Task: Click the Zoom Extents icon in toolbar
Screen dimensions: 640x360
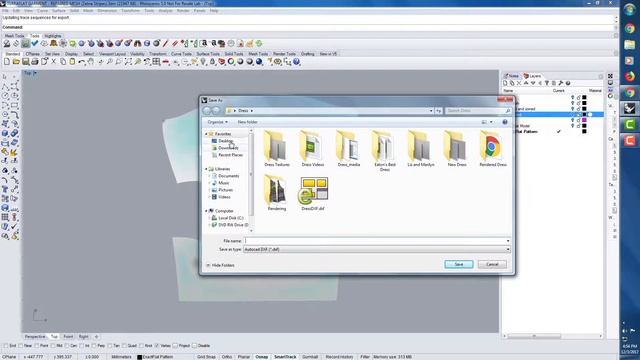Action: click(128, 62)
